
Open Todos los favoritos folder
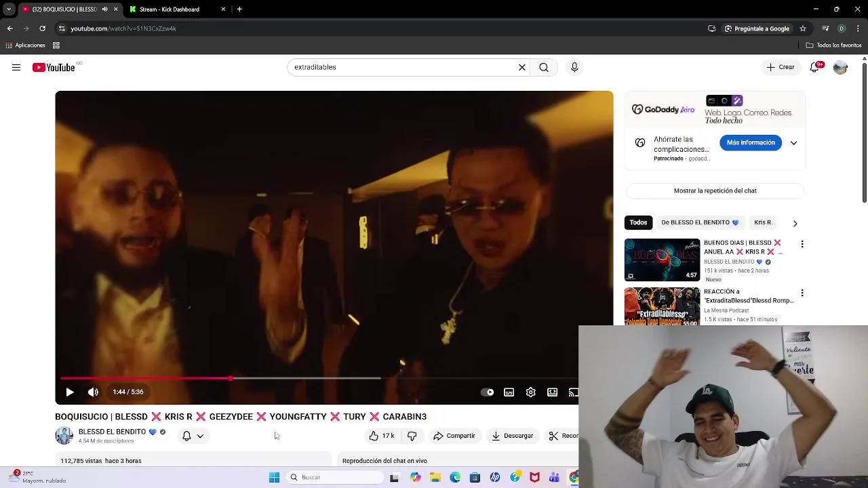click(x=833, y=45)
